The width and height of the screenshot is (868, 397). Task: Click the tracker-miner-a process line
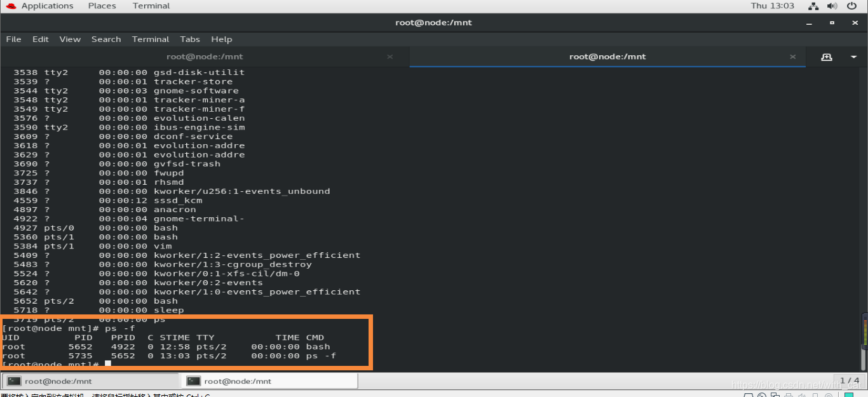(129, 100)
